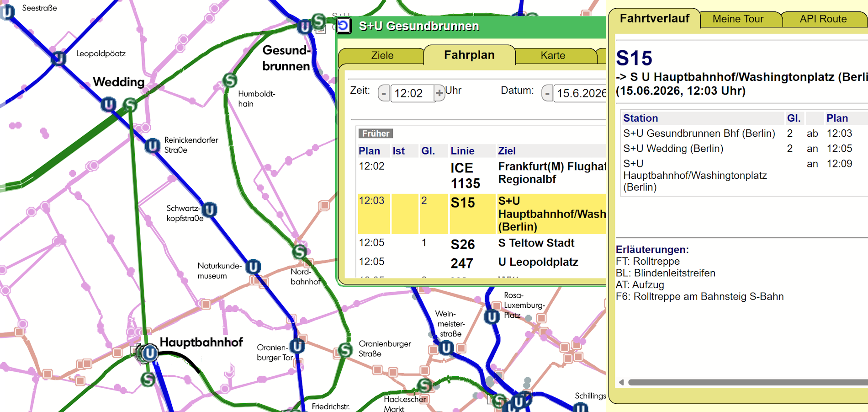The width and height of the screenshot is (868, 412).
Task: Click the horizontal scrollbar in Fahrtverlauf panel
Action: [747, 382]
